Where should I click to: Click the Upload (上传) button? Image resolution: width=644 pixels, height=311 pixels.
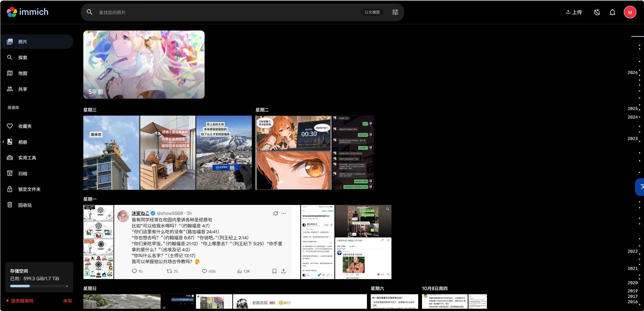pyautogui.click(x=574, y=12)
